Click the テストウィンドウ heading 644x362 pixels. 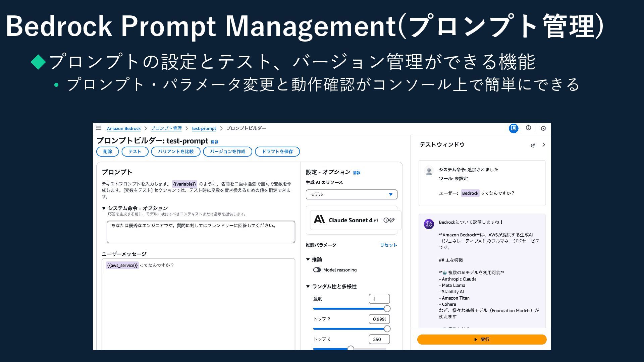(442, 144)
